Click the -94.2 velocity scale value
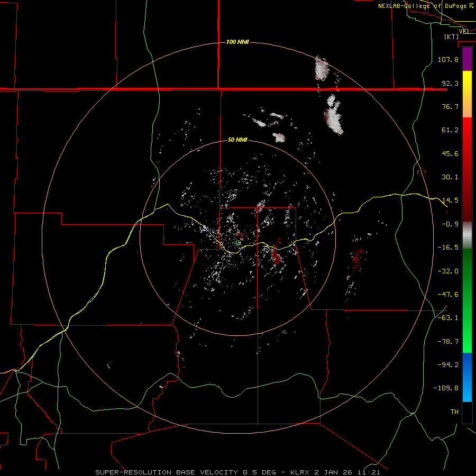Image resolution: width=476 pixels, height=476 pixels. (x=448, y=365)
